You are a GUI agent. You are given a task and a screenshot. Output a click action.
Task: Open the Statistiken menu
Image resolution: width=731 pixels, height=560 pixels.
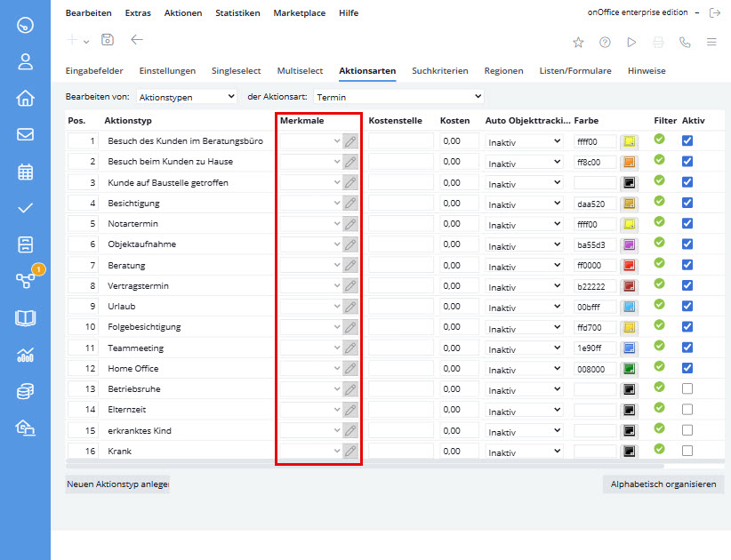coord(237,13)
